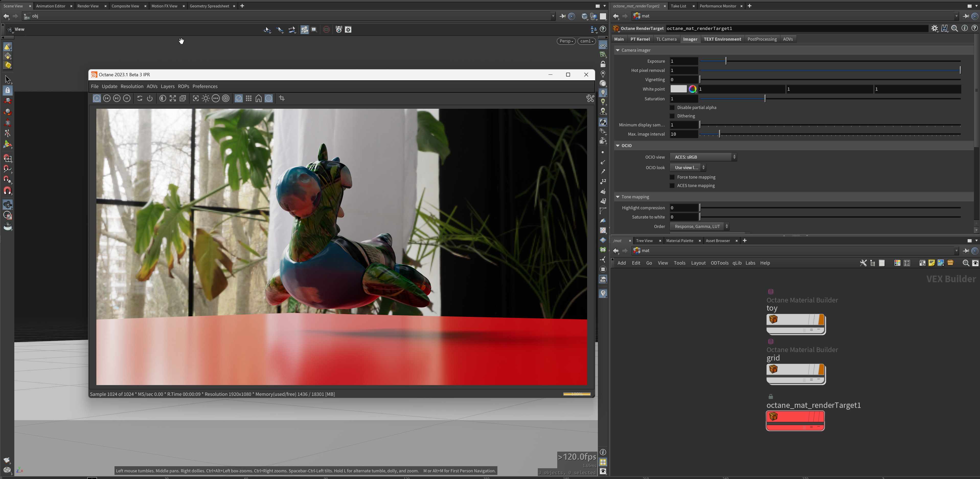This screenshot has height=479, width=980.
Task: Click the home icon in IPR toolbar
Action: [259, 99]
